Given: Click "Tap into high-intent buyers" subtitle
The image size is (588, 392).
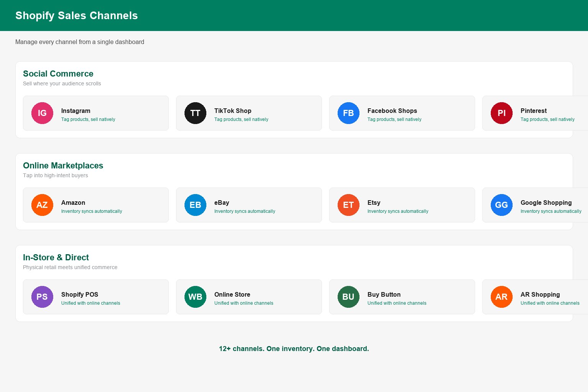Looking at the screenshot, I should pyautogui.click(x=56, y=175).
